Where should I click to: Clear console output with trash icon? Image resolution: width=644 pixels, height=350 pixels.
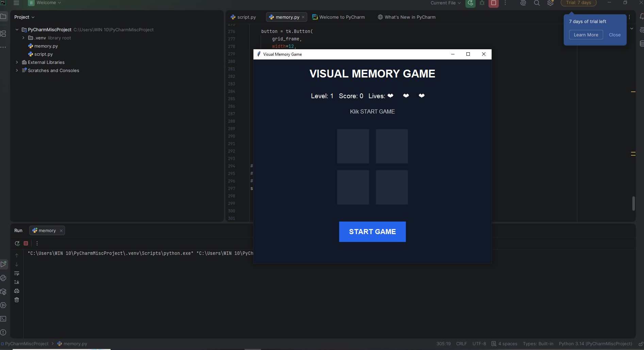(17, 300)
